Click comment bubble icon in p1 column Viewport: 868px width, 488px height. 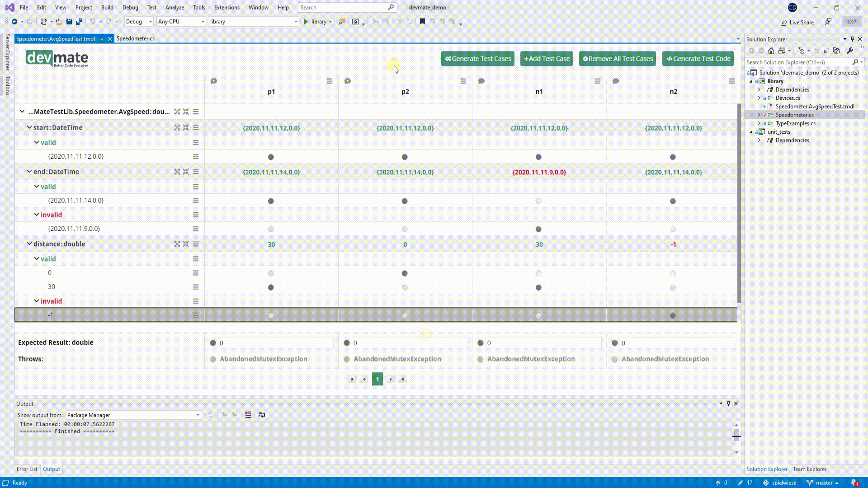[x=214, y=81]
